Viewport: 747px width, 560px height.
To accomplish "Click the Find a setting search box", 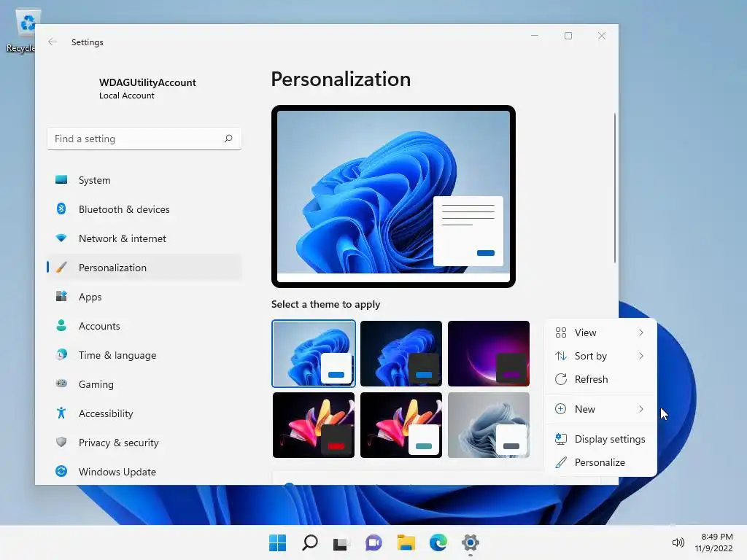I will pyautogui.click(x=144, y=139).
